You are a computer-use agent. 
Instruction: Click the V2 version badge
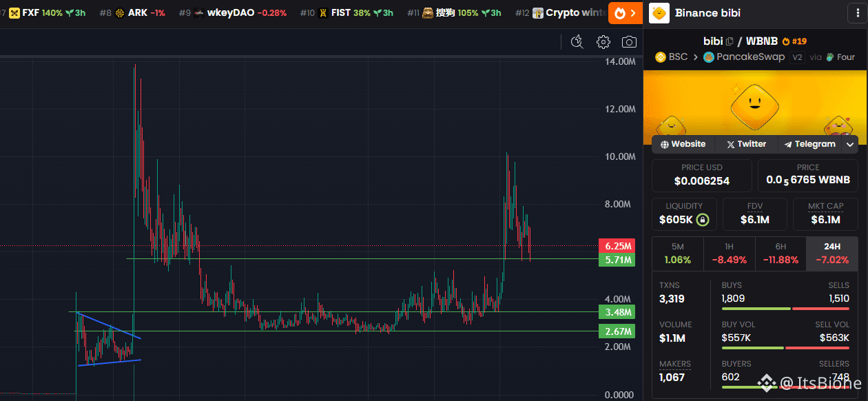point(797,57)
